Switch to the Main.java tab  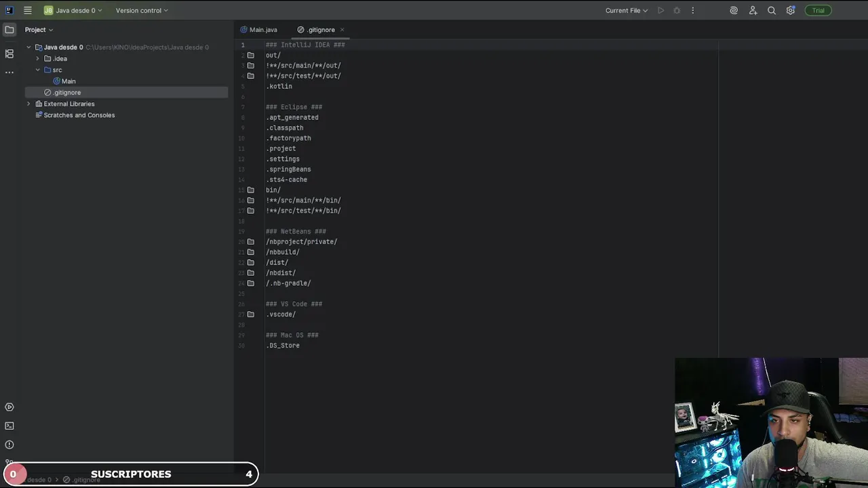click(259, 30)
